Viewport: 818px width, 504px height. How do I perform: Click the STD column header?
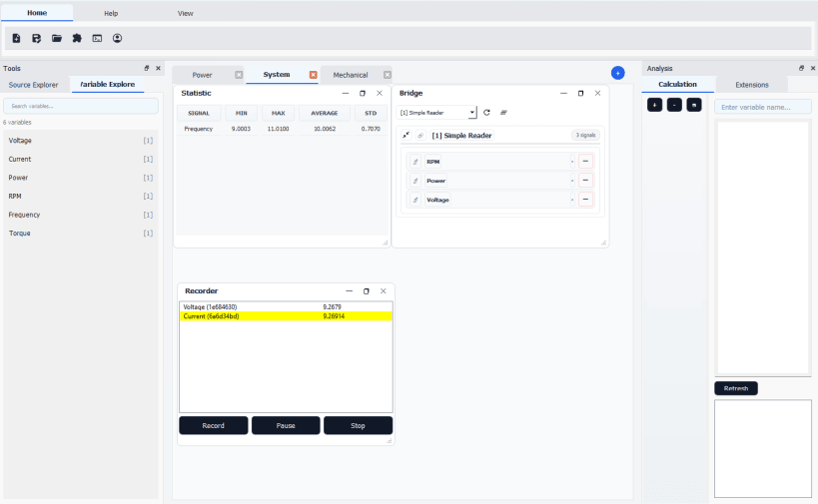371,113
